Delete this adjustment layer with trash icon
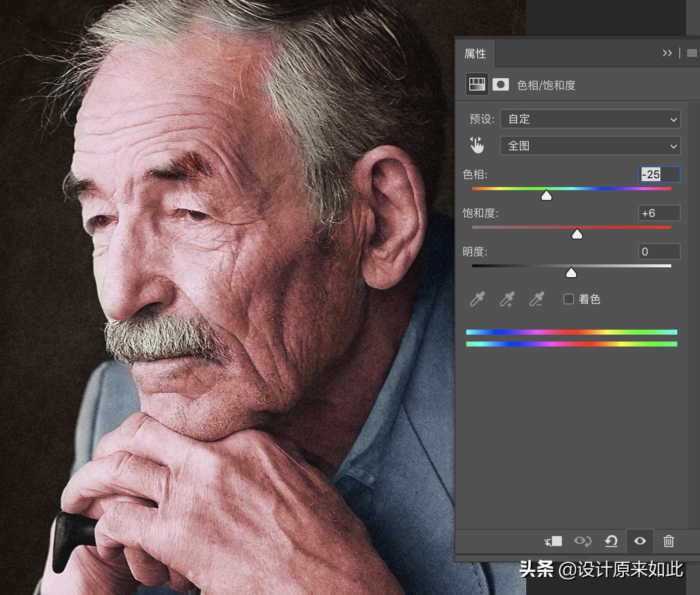The width and height of the screenshot is (700, 595). tap(668, 541)
